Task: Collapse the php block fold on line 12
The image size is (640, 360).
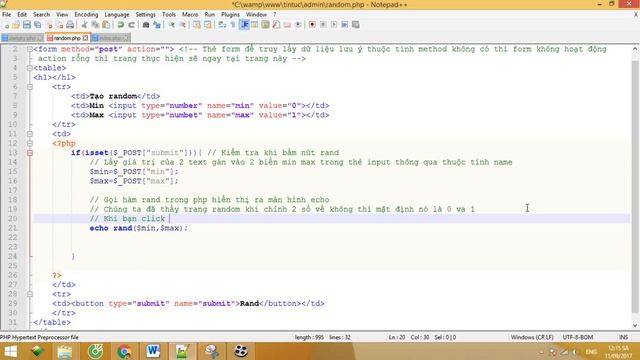Action: click(30, 143)
